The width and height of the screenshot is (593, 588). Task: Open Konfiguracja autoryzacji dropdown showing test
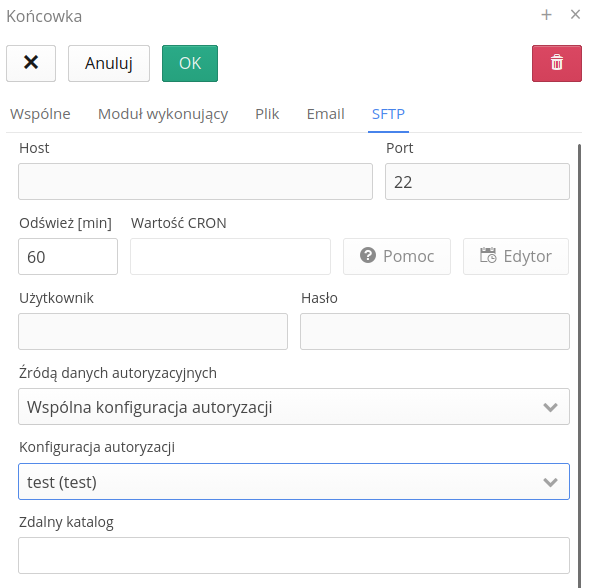[x=294, y=481]
